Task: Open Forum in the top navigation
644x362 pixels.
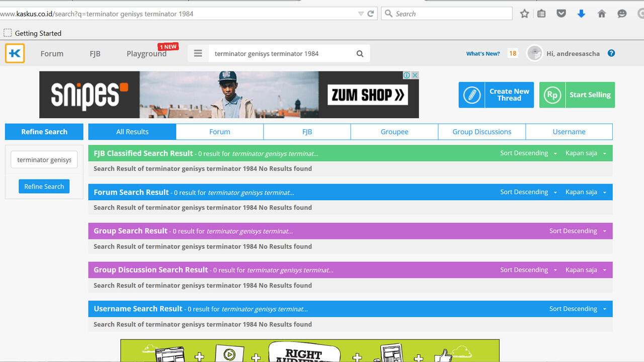Action: tap(52, 54)
